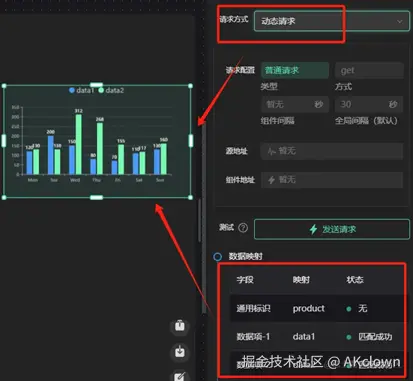Toggle data1 series in chart legend
This screenshot has height=381, width=413.
tap(82, 90)
